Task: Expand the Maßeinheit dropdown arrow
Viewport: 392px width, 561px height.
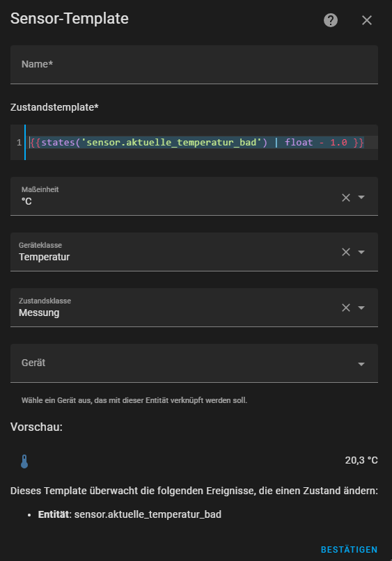Action: click(x=361, y=197)
